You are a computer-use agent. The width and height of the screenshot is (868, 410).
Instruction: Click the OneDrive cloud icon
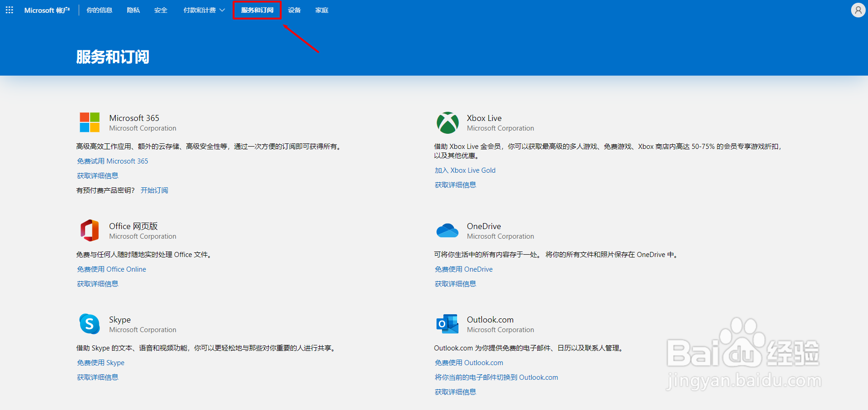tap(447, 230)
